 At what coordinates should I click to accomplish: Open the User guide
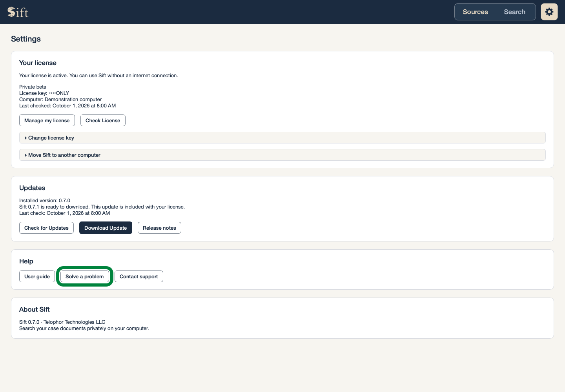point(37,276)
